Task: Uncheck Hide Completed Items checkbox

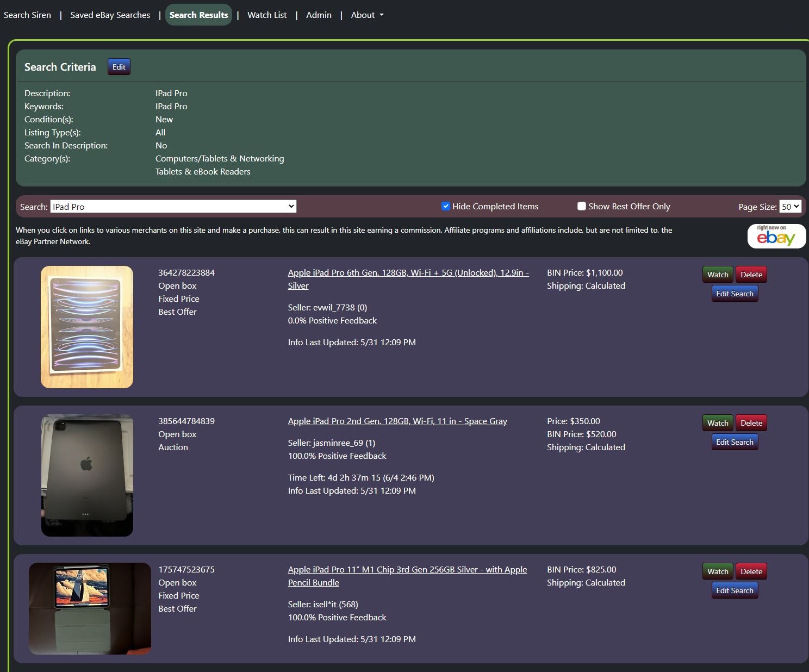Action: coord(446,207)
